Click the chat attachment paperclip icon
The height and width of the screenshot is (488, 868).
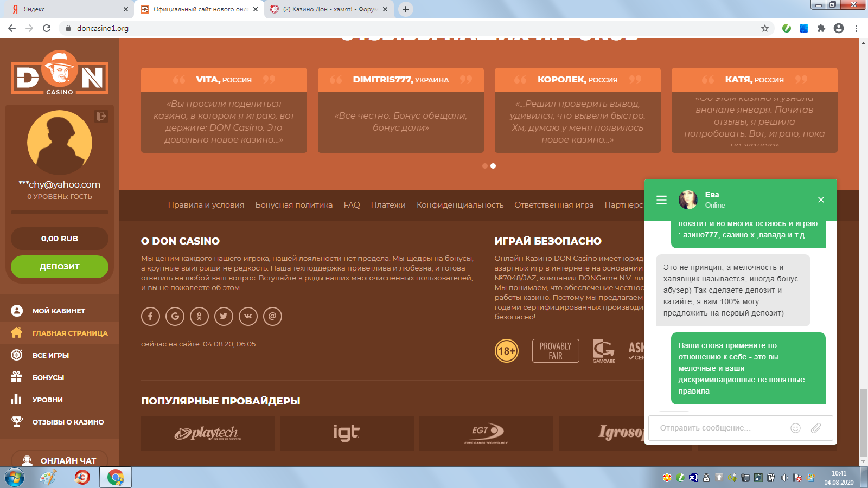(x=816, y=428)
